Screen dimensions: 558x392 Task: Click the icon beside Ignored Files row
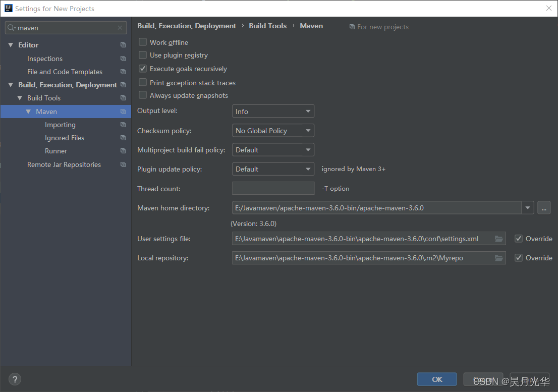(123, 138)
